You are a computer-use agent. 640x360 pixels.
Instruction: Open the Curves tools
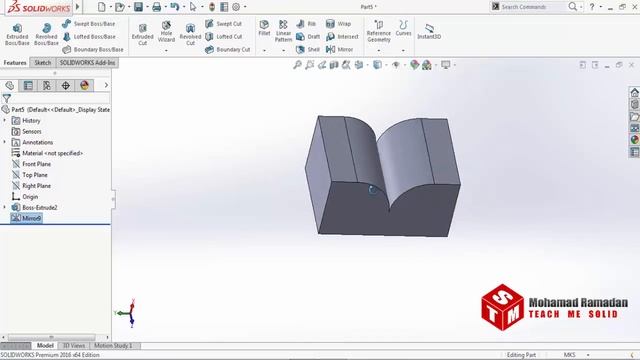click(x=403, y=28)
